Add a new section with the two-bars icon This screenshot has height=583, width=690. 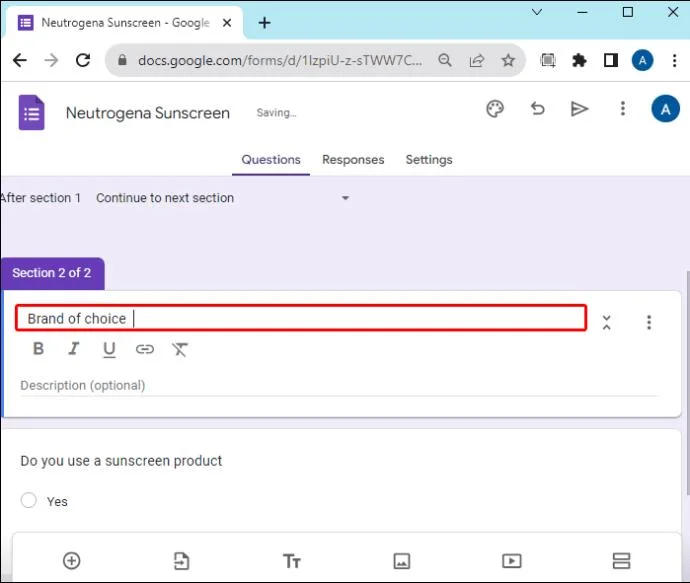click(x=621, y=561)
